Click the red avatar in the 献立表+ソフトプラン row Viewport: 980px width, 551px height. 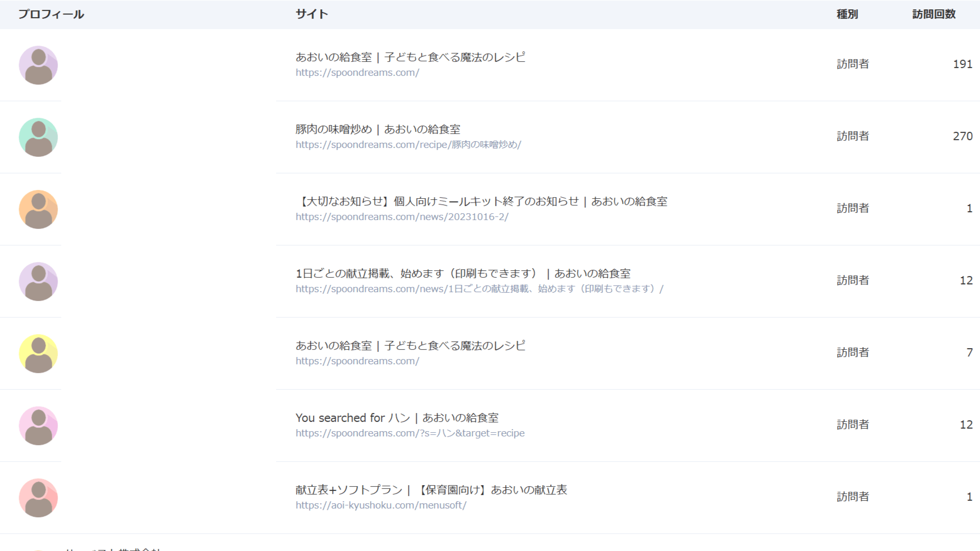coord(38,498)
